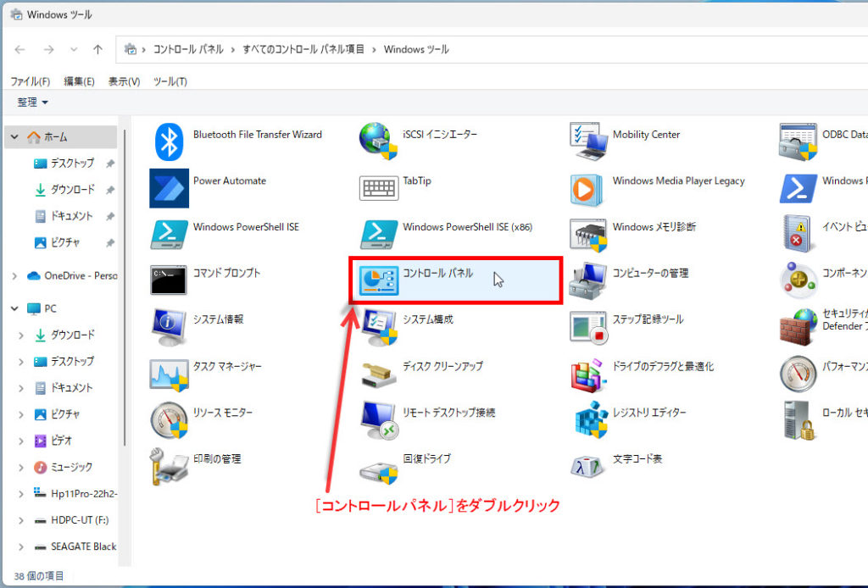Expand the OneDrive tree node

pyautogui.click(x=14, y=276)
